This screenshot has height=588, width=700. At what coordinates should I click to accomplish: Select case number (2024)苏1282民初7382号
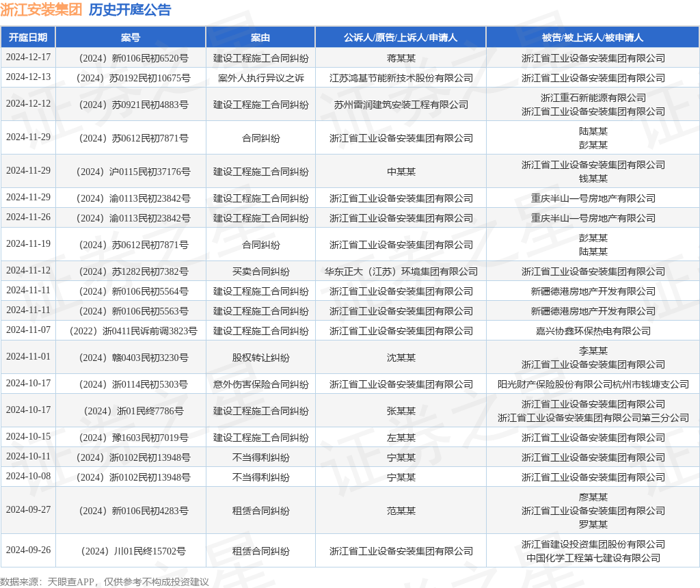click(133, 272)
